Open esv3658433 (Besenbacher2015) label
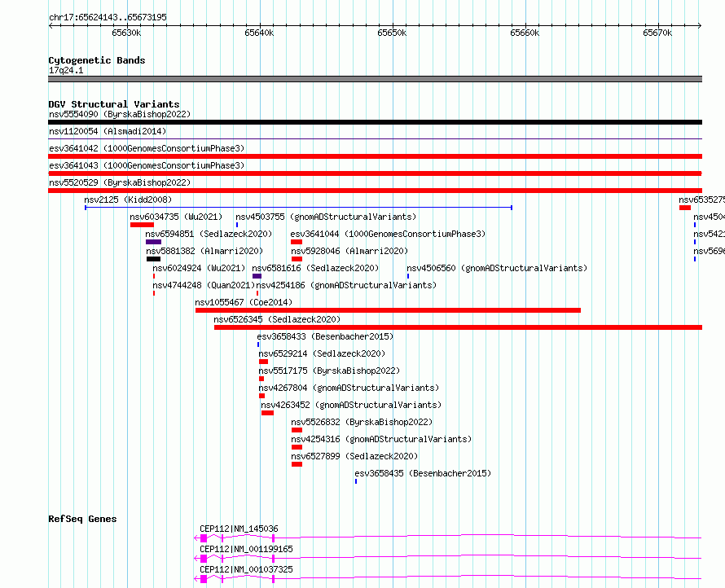This screenshot has width=725, height=588. 325,336
